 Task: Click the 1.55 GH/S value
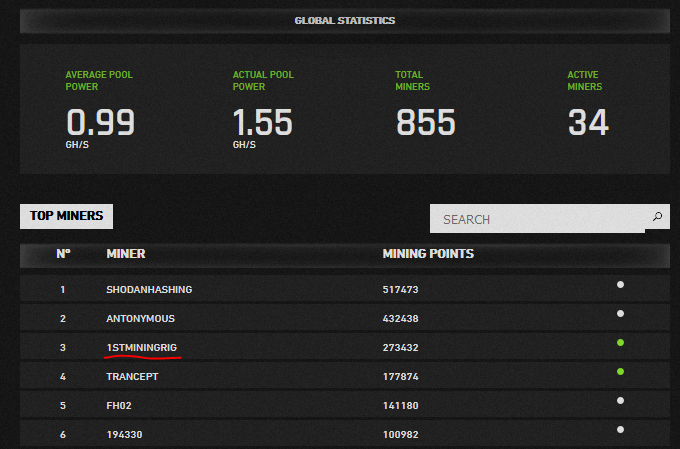coord(262,128)
